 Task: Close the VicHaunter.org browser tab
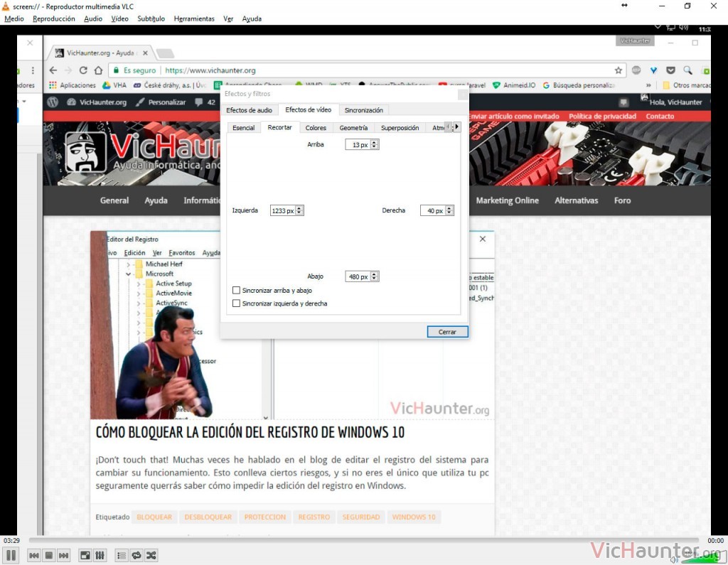pyautogui.click(x=145, y=53)
